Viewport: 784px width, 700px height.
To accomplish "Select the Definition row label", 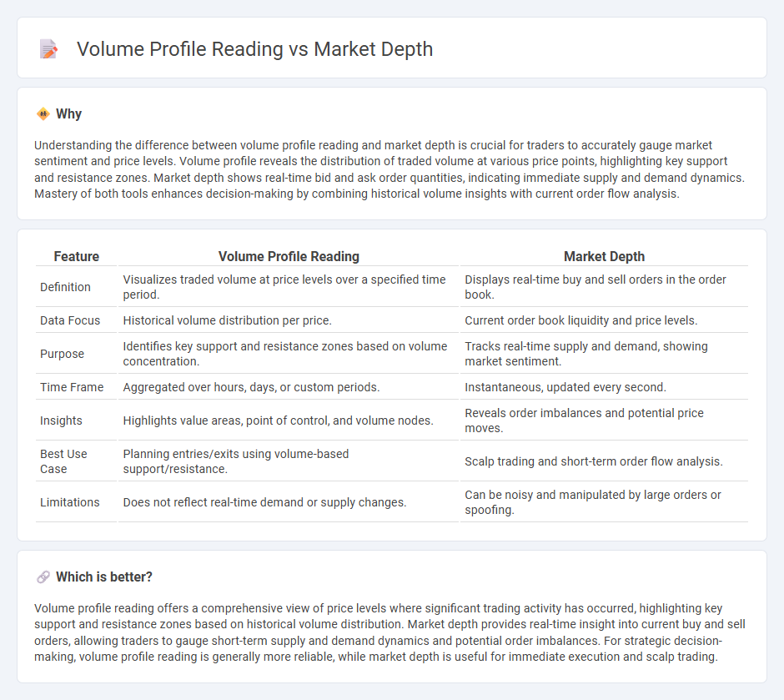I will pyautogui.click(x=66, y=287).
